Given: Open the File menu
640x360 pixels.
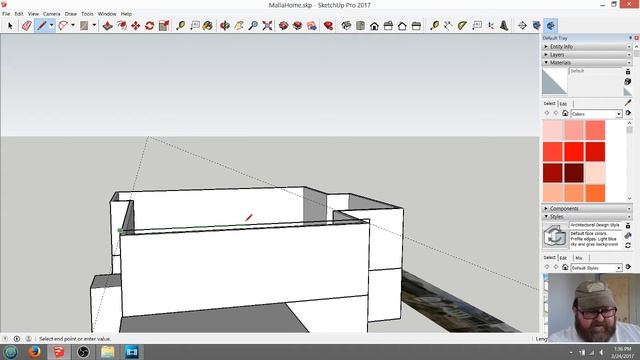Looking at the screenshot, I should [6, 14].
